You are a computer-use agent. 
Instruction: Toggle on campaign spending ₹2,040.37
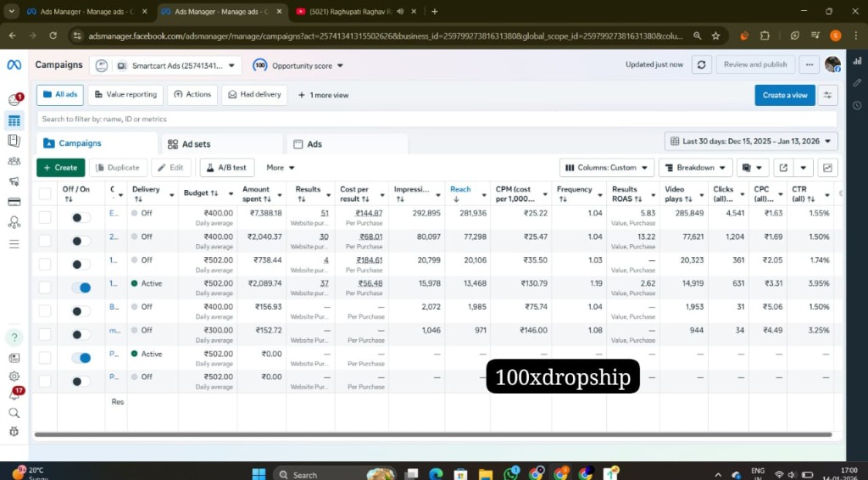coord(81,241)
